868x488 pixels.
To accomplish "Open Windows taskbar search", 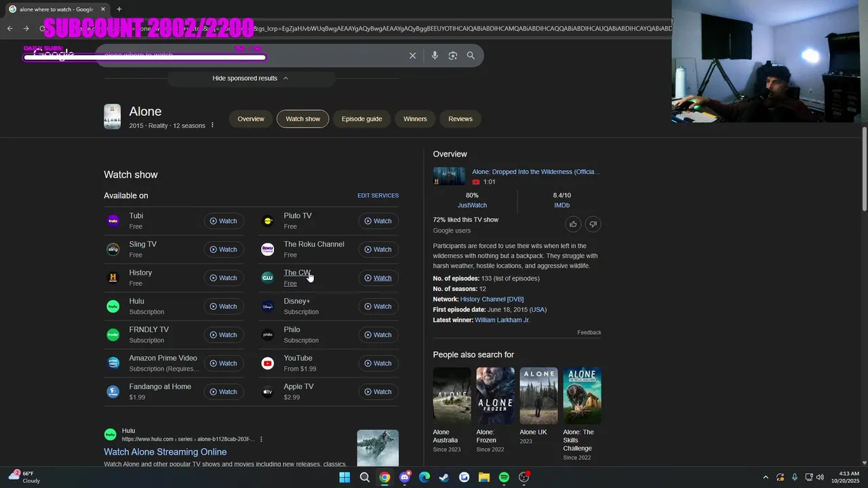I will tap(364, 477).
